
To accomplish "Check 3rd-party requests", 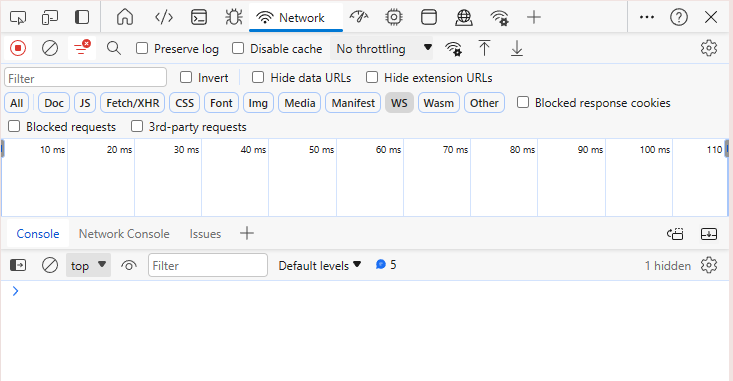I will coord(137,126).
